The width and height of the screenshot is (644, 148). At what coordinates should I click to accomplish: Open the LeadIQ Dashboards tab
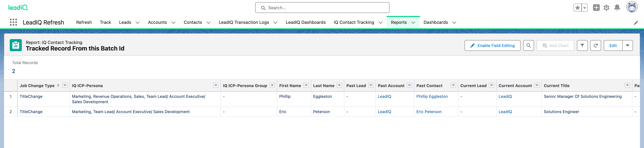306,22
